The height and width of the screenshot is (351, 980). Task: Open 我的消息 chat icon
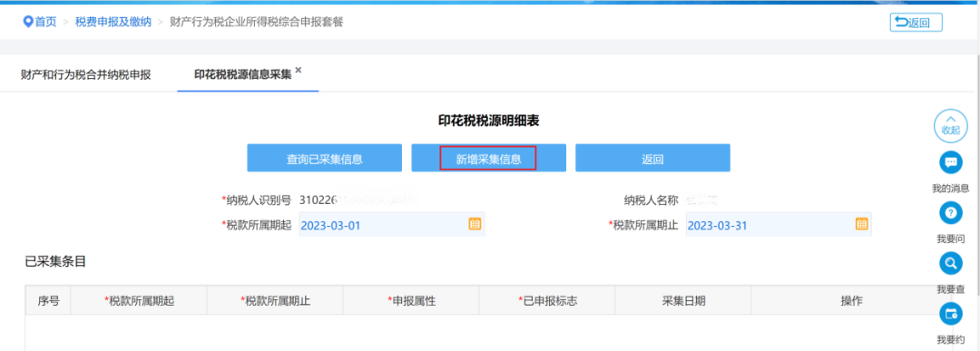tap(951, 163)
